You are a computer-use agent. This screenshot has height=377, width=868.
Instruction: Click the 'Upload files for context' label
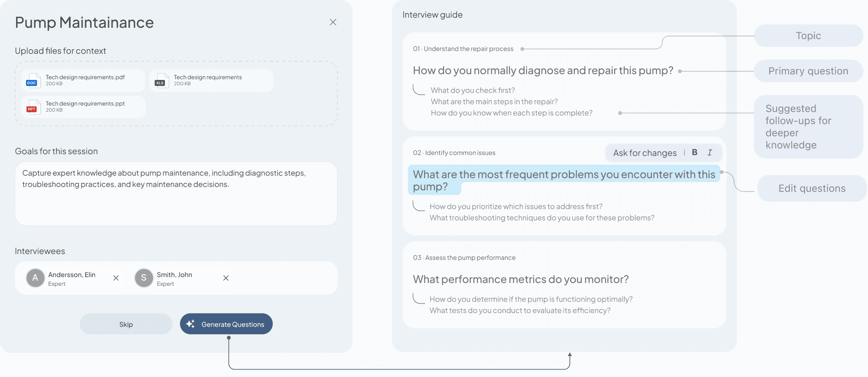pyautogui.click(x=60, y=51)
